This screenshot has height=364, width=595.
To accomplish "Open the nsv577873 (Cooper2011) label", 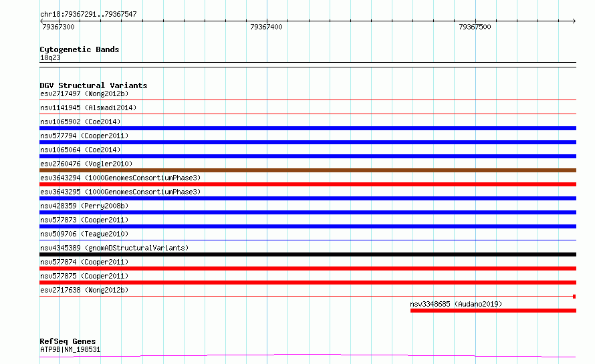I will click(x=84, y=220).
